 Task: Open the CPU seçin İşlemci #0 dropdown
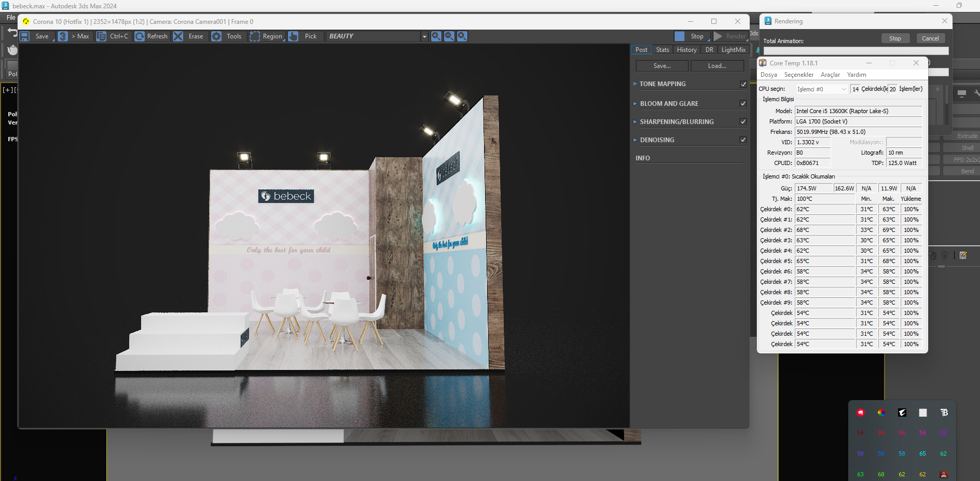tap(822, 89)
